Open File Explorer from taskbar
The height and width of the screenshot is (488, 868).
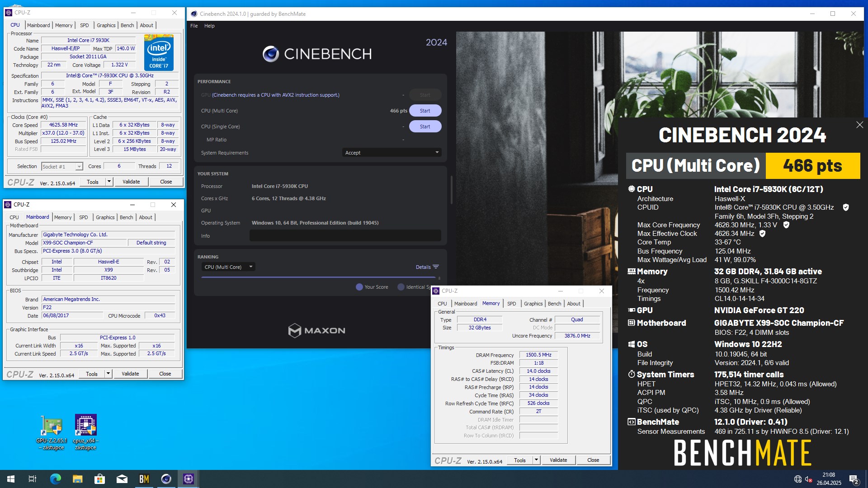[x=77, y=479]
